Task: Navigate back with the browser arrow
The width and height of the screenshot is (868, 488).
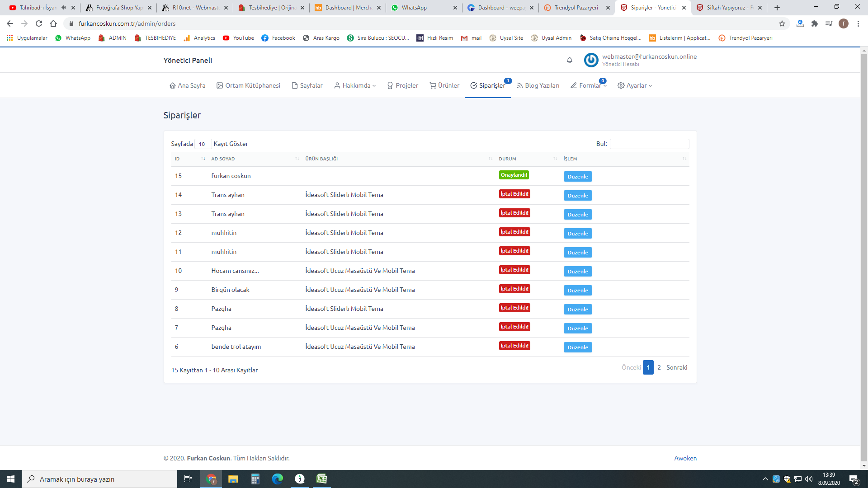Action: (10, 23)
